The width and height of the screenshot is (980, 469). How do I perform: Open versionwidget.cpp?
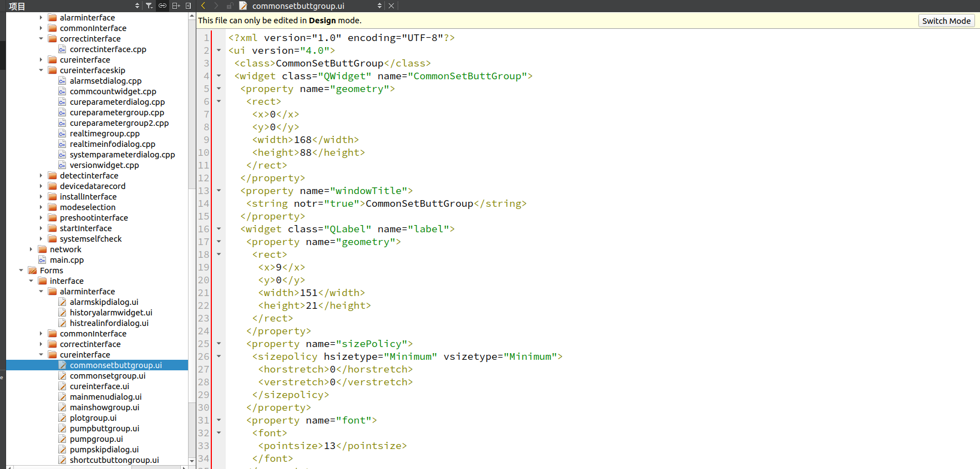(104, 165)
